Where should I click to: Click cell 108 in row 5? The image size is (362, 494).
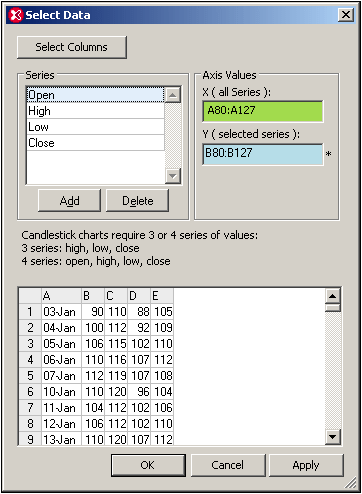(162, 376)
